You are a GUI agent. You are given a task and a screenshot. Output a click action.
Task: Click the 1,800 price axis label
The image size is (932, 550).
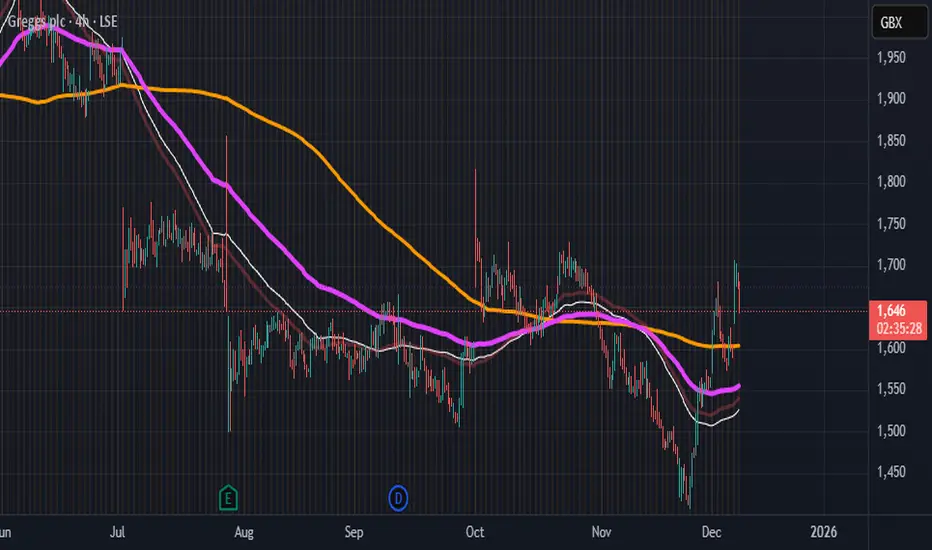pyautogui.click(x=892, y=181)
